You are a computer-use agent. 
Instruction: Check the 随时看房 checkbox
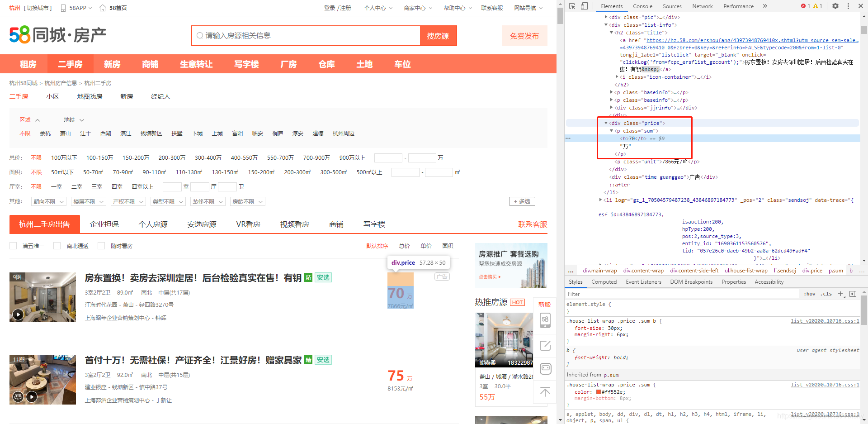tap(101, 246)
